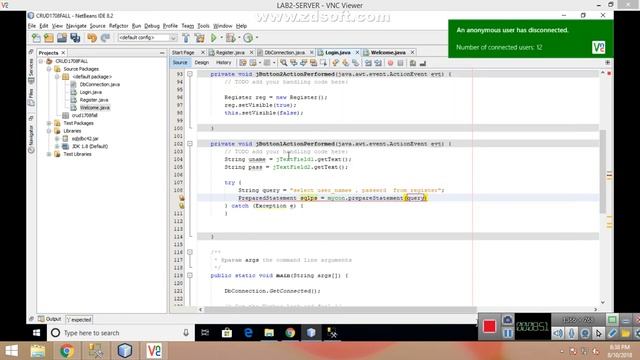Click the green Run Project icon
The width and height of the screenshot is (640, 360).
pos(213,38)
